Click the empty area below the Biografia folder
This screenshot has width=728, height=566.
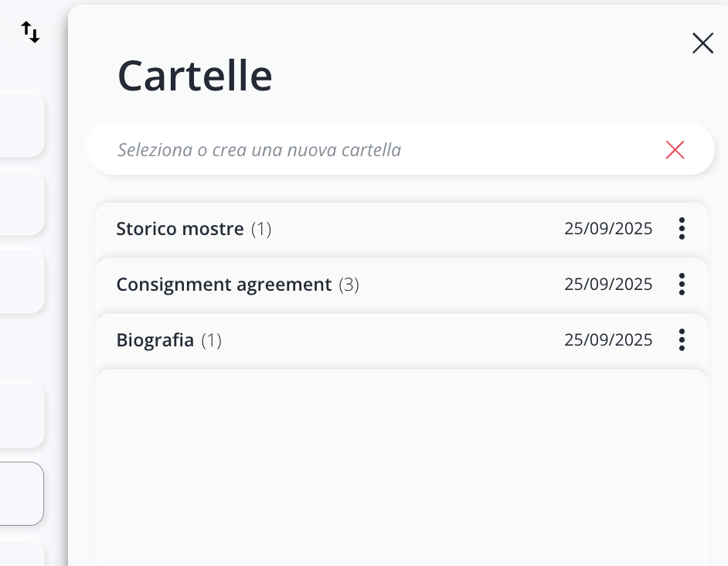pos(402,464)
